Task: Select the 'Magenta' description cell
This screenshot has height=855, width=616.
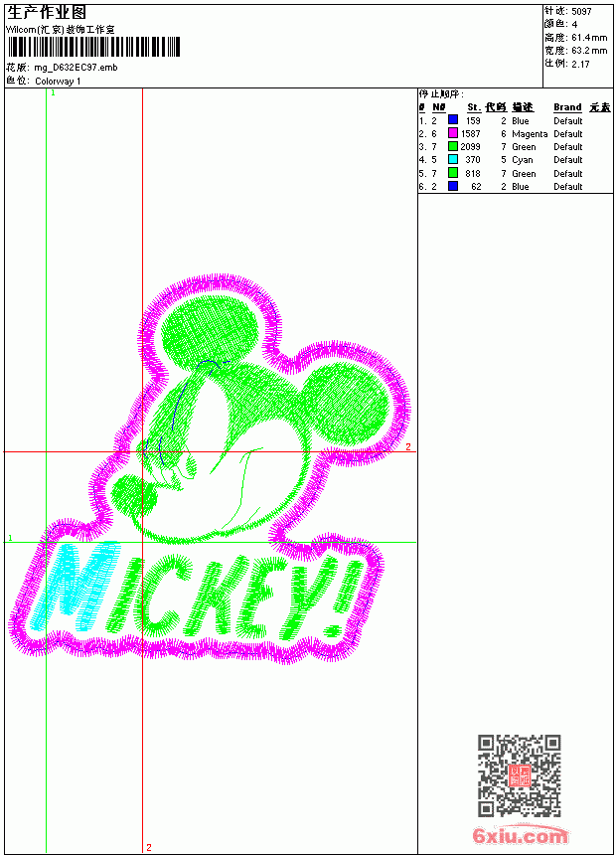Action: [530, 134]
